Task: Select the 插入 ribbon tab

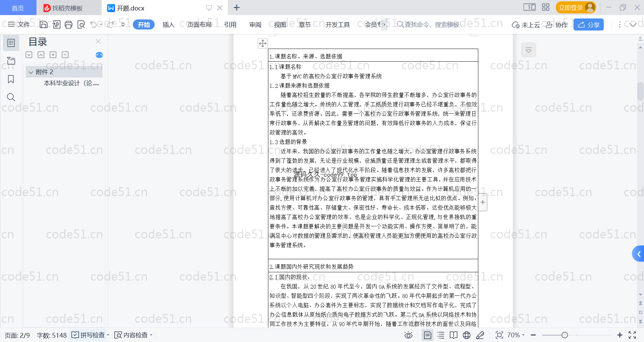Action: pyautogui.click(x=168, y=24)
